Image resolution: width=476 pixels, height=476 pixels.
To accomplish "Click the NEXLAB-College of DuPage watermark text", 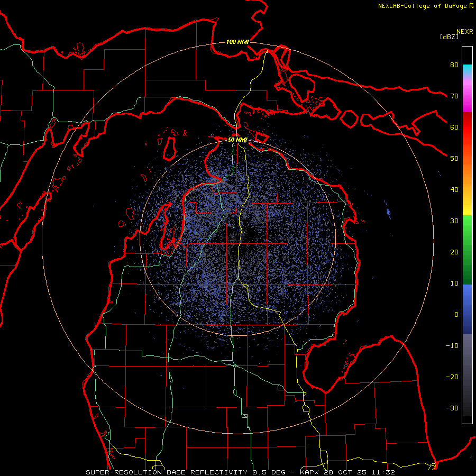I will point(423,6).
